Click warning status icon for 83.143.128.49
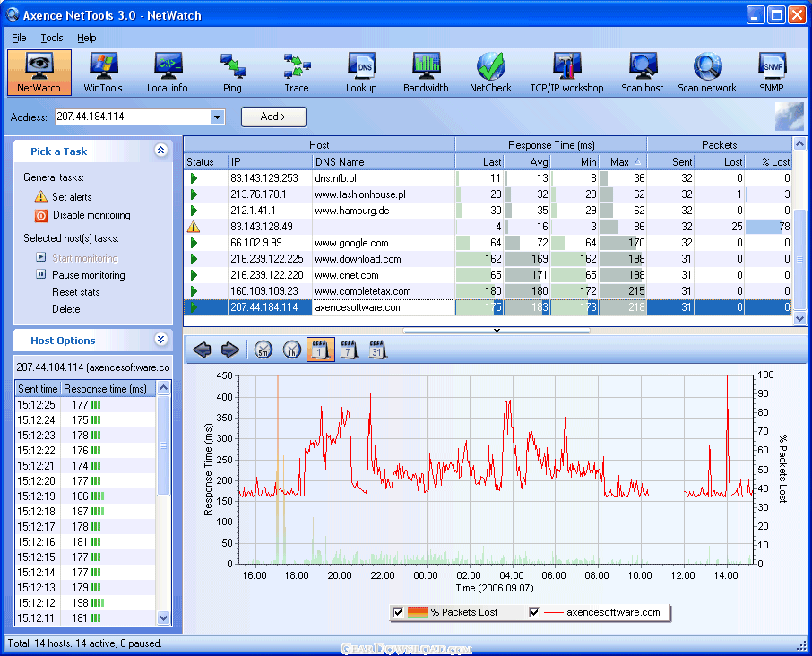The width and height of the screenshot is (812, 656). (x=194, y=226)
